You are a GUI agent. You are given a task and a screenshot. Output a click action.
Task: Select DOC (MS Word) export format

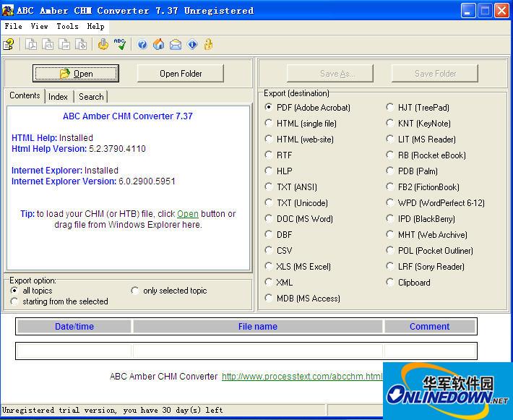click(299, 219)
